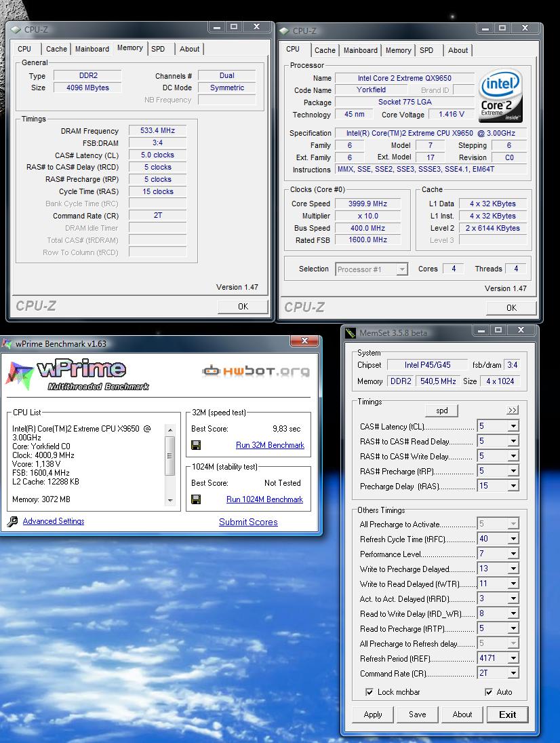Viewport: 560px width, 743px height.
Task: Click the spd button in MemSet
Action: (441, 411)
